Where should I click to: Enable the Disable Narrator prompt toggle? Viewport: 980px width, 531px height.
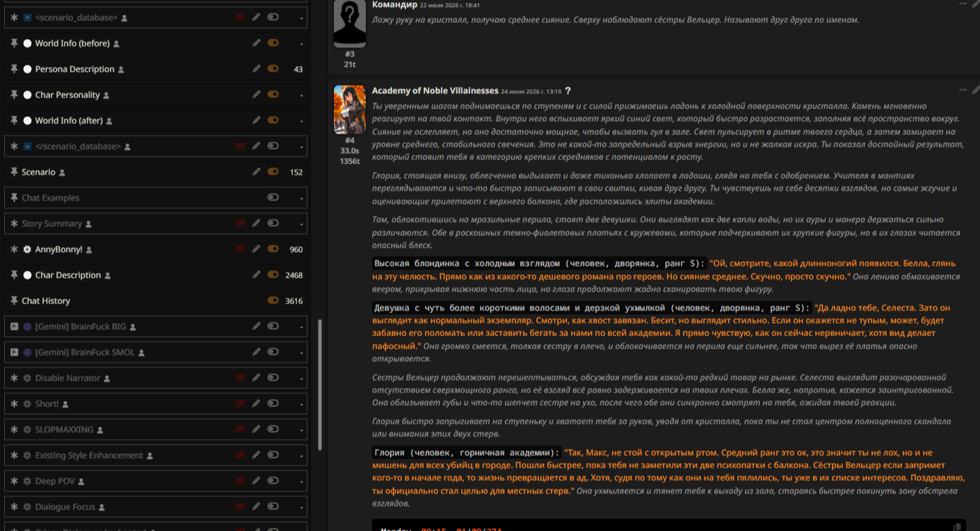273,378
